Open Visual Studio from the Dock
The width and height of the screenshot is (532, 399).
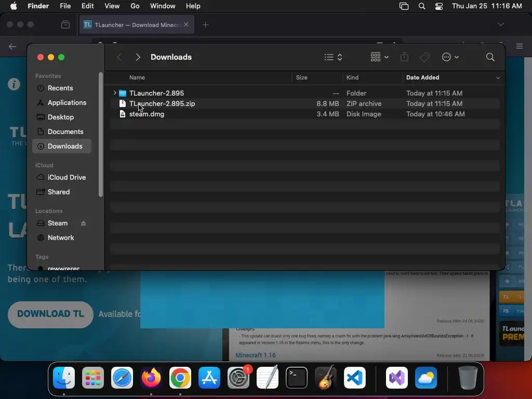(397, 378)
